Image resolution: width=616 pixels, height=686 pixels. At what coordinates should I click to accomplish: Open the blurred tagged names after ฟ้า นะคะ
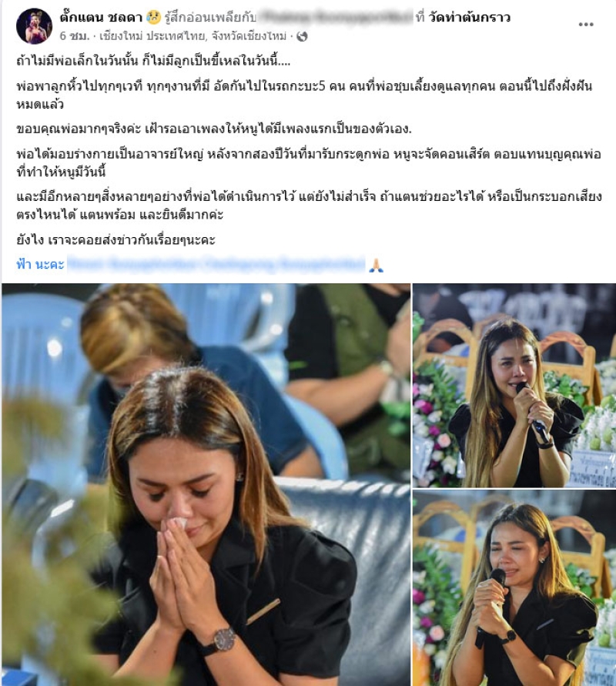pyautogui.click(x=216, y=264)
